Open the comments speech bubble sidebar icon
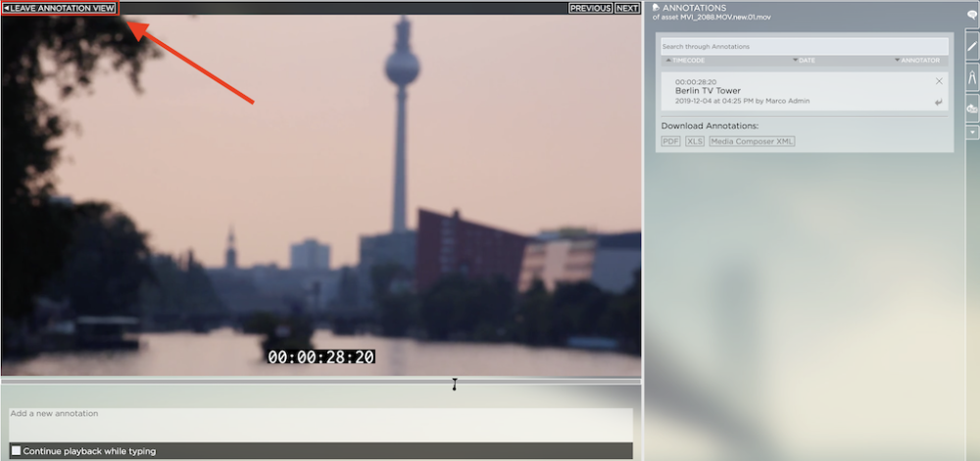The height and width of the screenshot is (461, 980). pos(971,17)
